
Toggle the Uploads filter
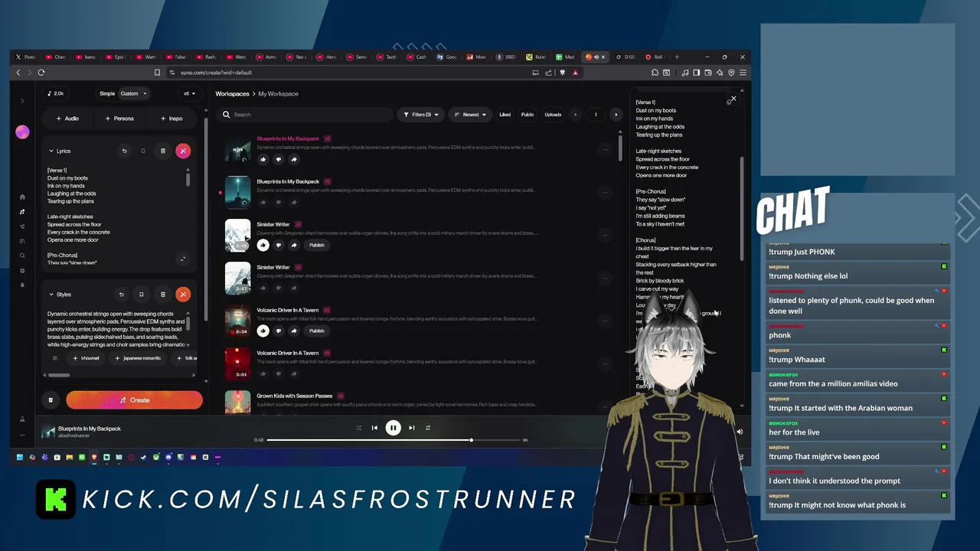(553, 115)
